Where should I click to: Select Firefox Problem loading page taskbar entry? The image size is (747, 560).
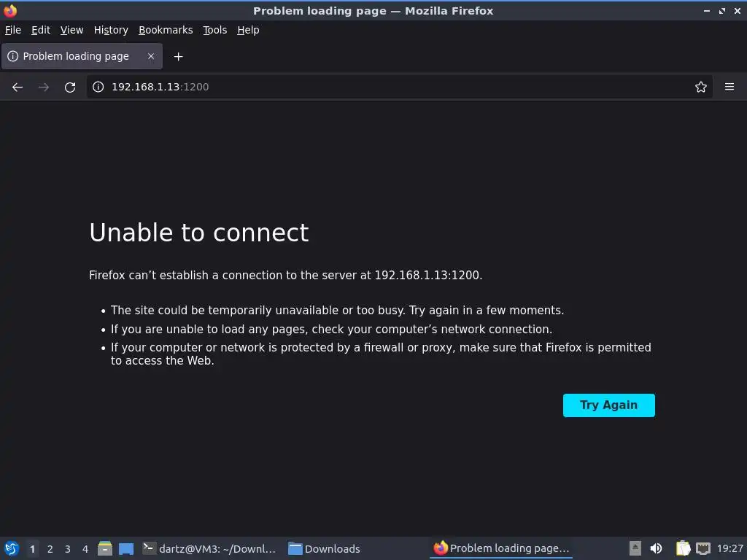(501, 548)
